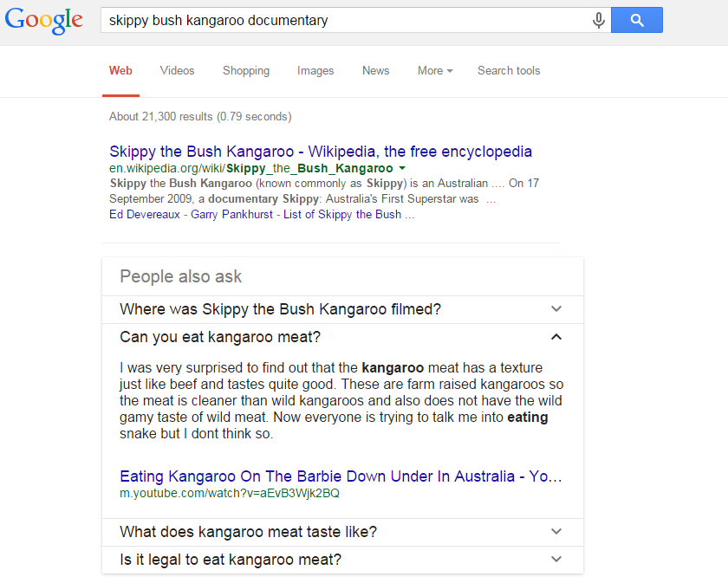Click the green arrow beside Wikipedia URL

point(402,168)
